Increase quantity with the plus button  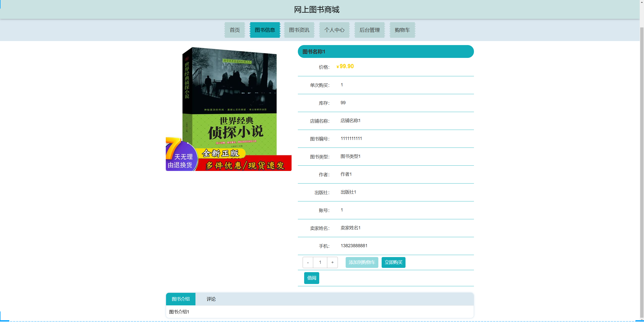(332, 262)
